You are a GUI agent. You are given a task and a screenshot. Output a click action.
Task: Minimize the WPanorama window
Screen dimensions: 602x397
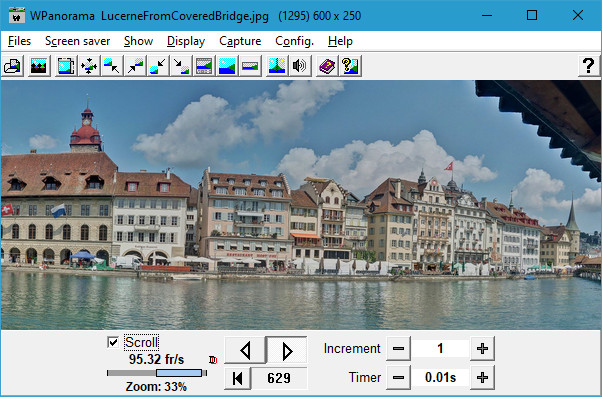pos(487,15)
